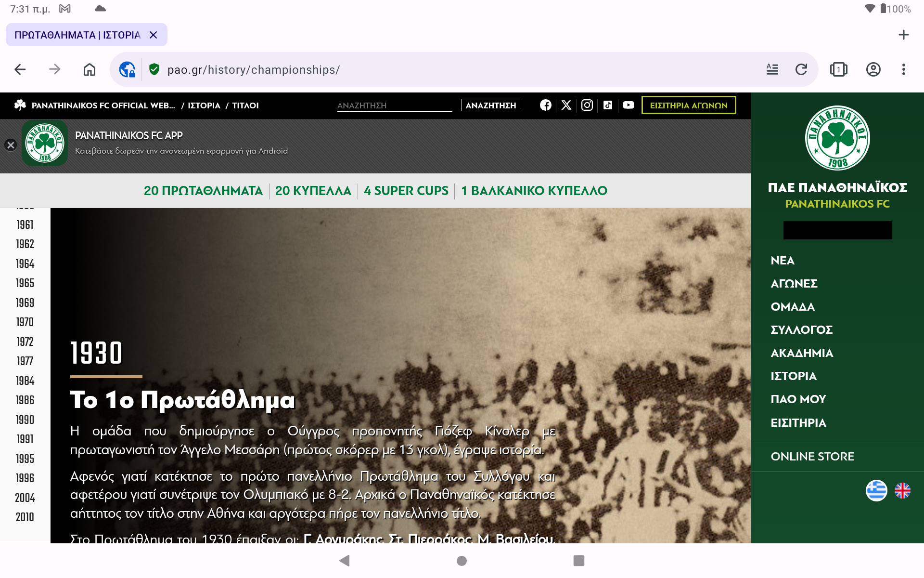The height and width of the screenshot is (578, 924).
Task: Open Panathinaikos Facebook page icon
Action: pyautogui.click(x=545, y=105)
